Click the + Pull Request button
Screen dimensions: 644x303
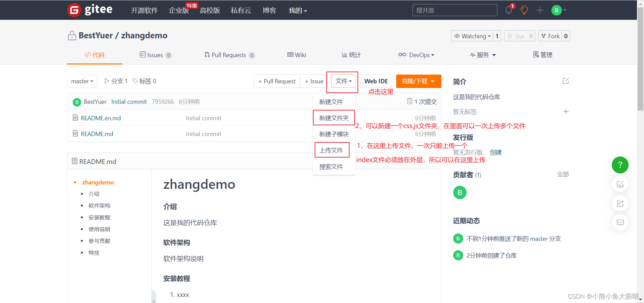(277, 81)
